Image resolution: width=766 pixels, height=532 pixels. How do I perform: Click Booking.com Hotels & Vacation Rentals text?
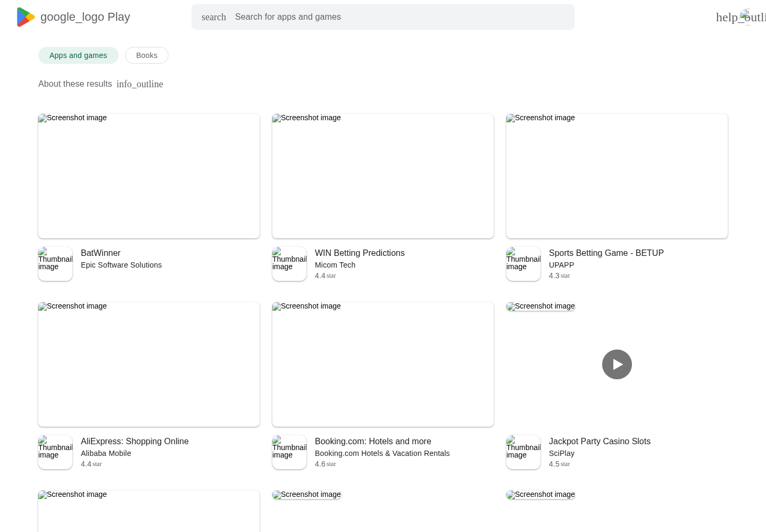pos(382,453)
